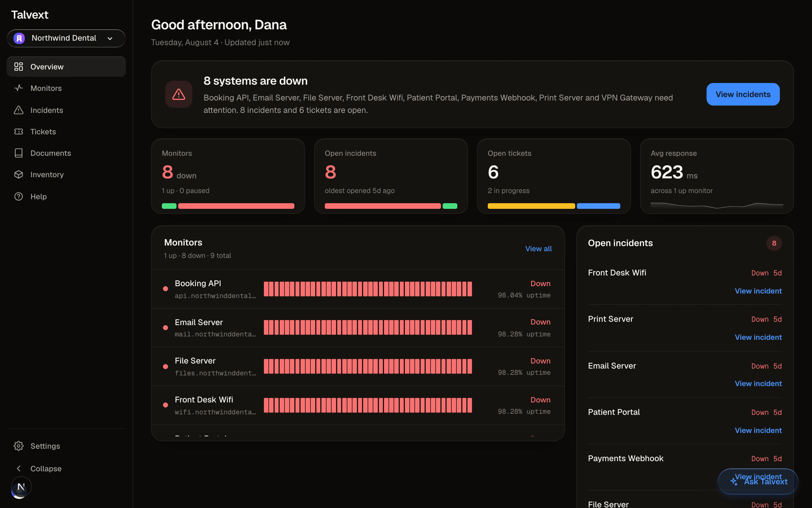Navigate to Inventory
The image size is (812, 508).
(x=66, y=174)
